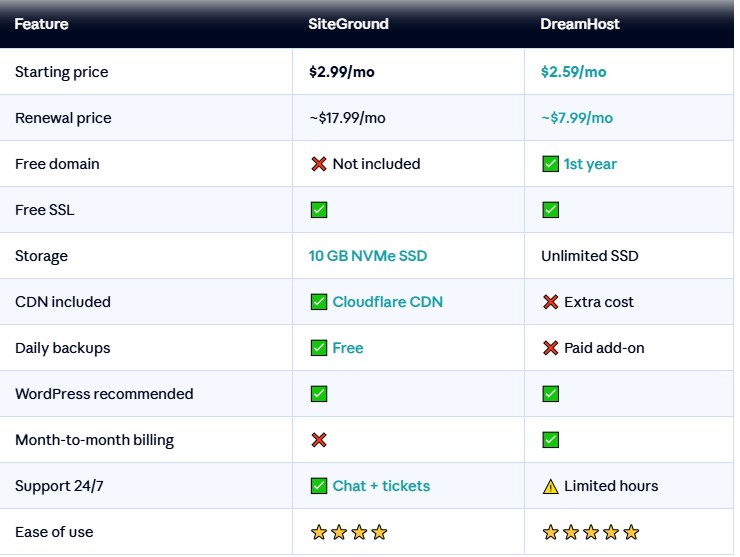Click the green check beside 'Free' in Daily backups
Viewport: 740px width, 557px height.
319,348
